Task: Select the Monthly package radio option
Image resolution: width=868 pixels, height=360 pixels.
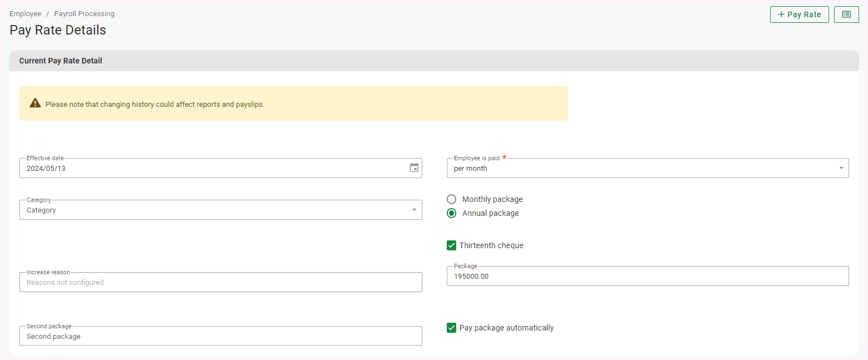Action: pyautogui.click(x=452, y=199)
